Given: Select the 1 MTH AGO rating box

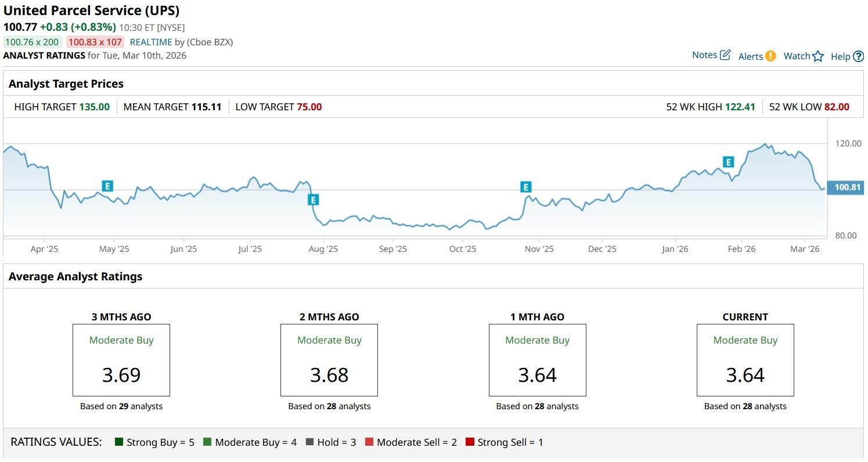Looking at the screenshot, I should [x=537, y=360].
